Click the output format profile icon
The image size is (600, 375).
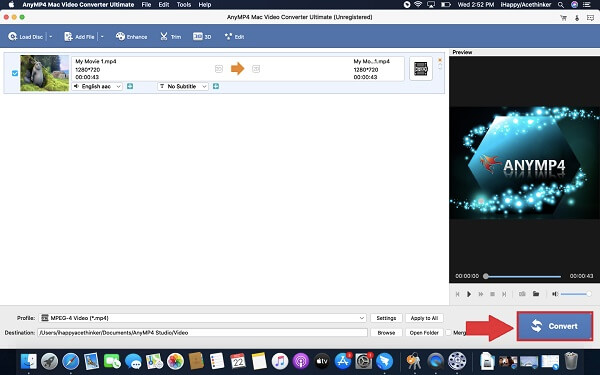[421, 69]
